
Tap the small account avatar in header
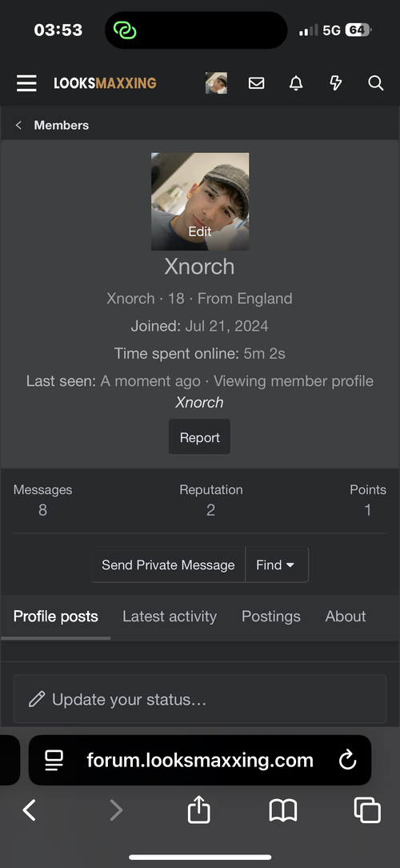(216, 83)
